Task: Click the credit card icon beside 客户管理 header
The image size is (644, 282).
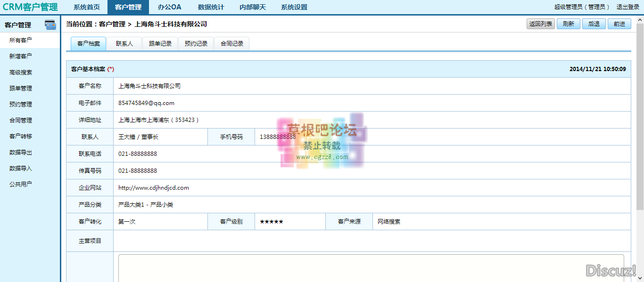Action: coord(50,24)
